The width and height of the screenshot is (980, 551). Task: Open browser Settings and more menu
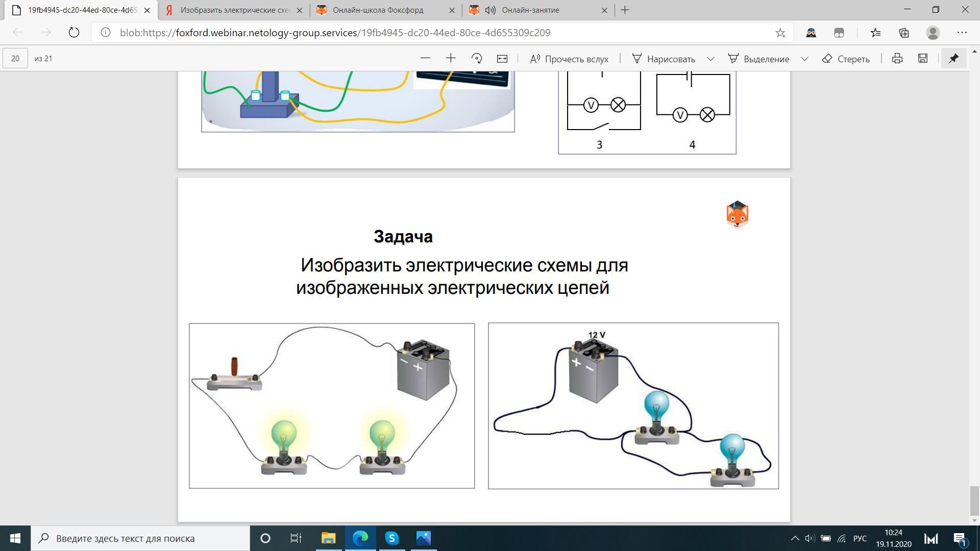962,33
